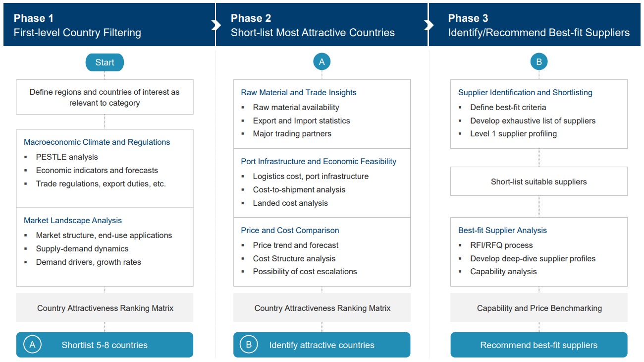Viewport: 644px width, 362px height.
Task: Open the Price and Cost Comparison heading
Action: tap(290, 231)
